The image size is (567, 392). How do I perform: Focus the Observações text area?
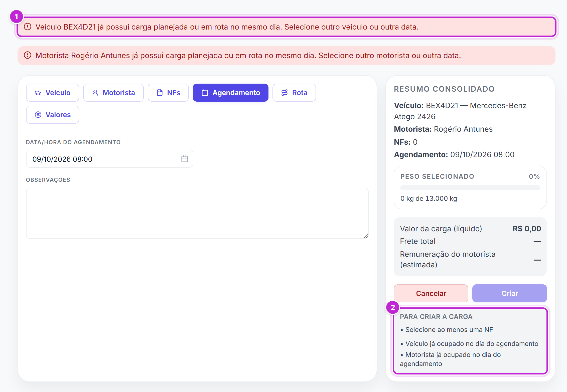tap(197, 213)
